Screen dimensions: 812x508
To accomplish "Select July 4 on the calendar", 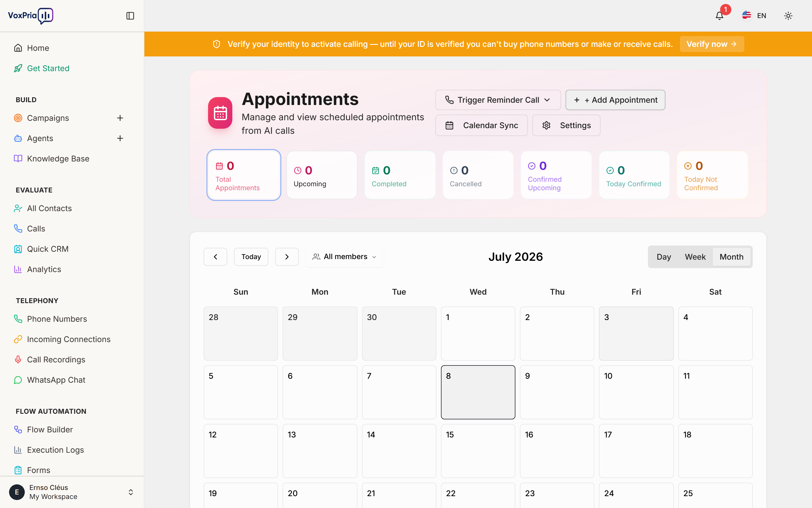I will pos(715,334).
